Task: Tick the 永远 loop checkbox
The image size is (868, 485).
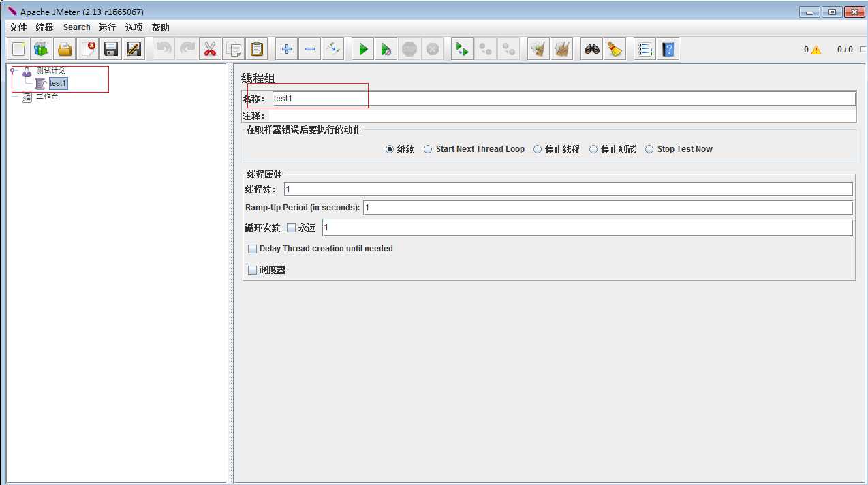Action: click(291, 228)
